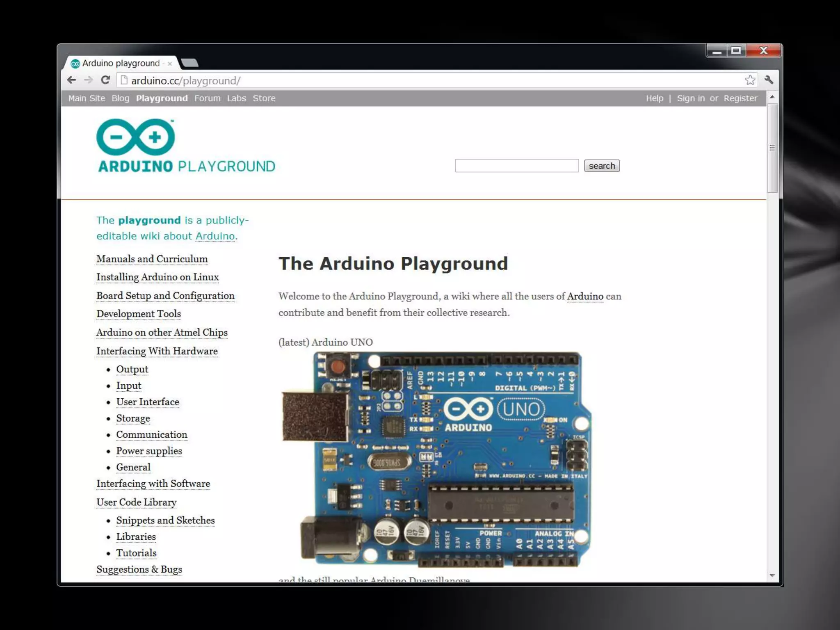The image size is (840, 630).
Task: Open Snippets and Sketches link
Action: 165,520
